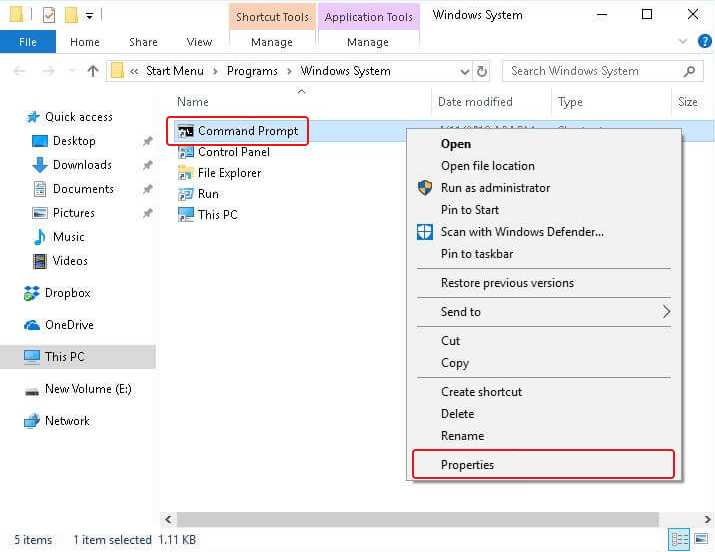Click the chevron after Programs in breadcrumb
The width and height of the screenshot is (715, 552).
pyautogui.click(x=289, y=72)
